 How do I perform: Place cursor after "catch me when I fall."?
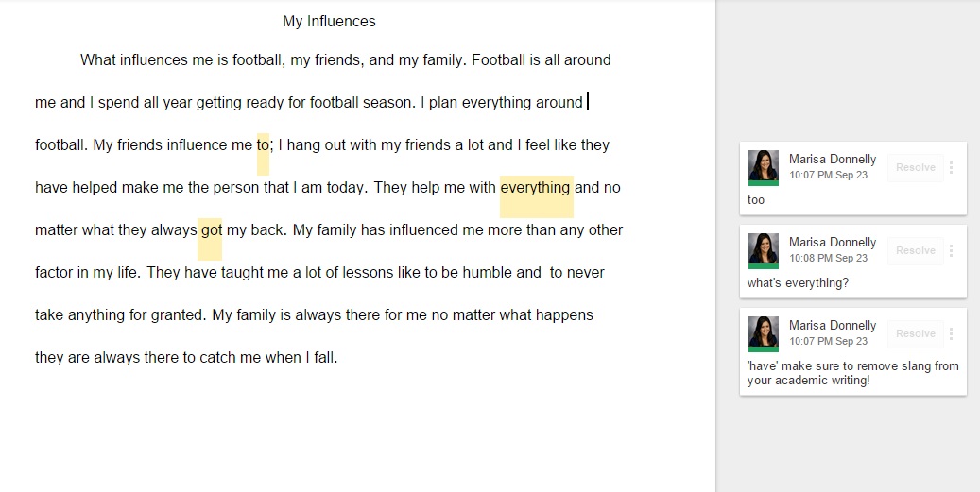click(338, 358)
